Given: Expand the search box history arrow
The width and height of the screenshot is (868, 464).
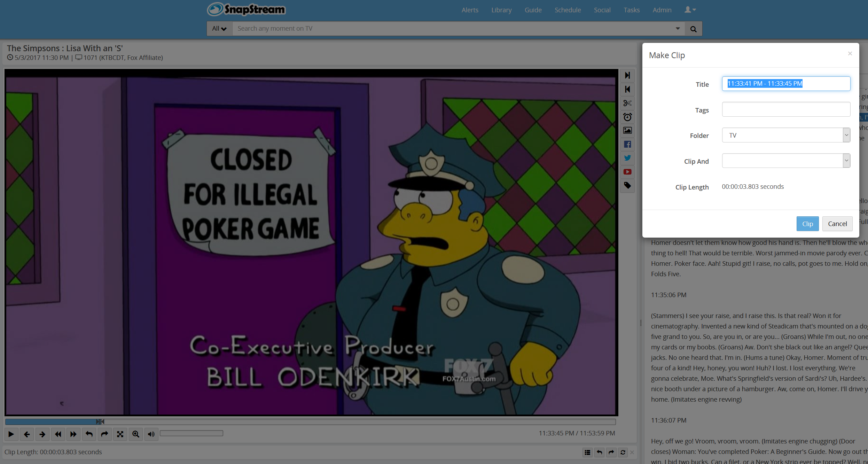Looking at the screenshot, I should coord(678,29).
